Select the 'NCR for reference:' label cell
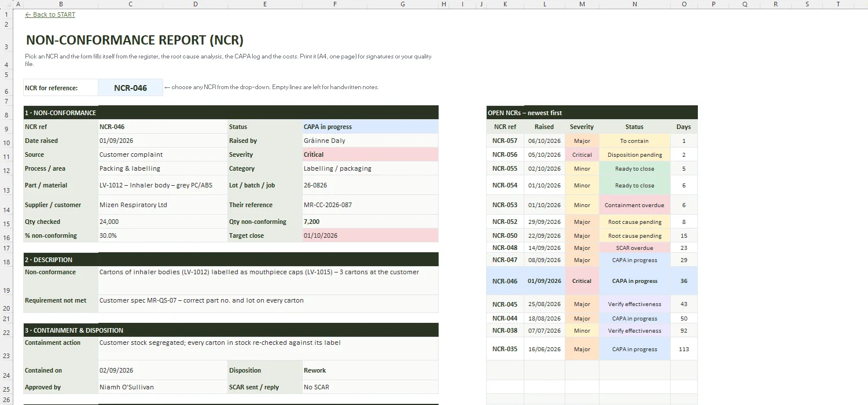Screen dimensions: 868x405 [x=61, y=88]
